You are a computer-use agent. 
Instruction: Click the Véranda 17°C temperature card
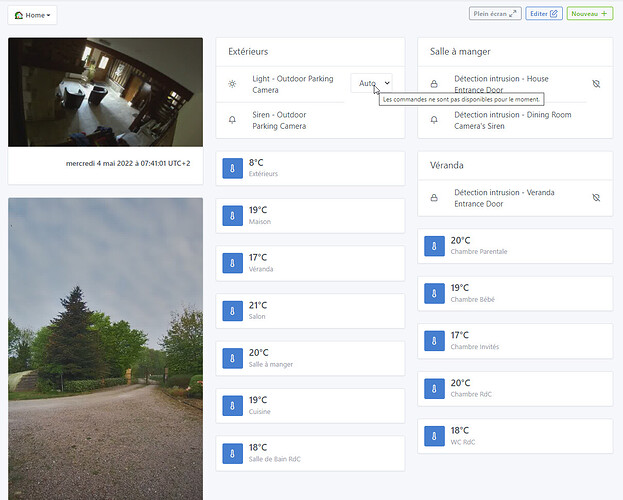coord(310,263)
